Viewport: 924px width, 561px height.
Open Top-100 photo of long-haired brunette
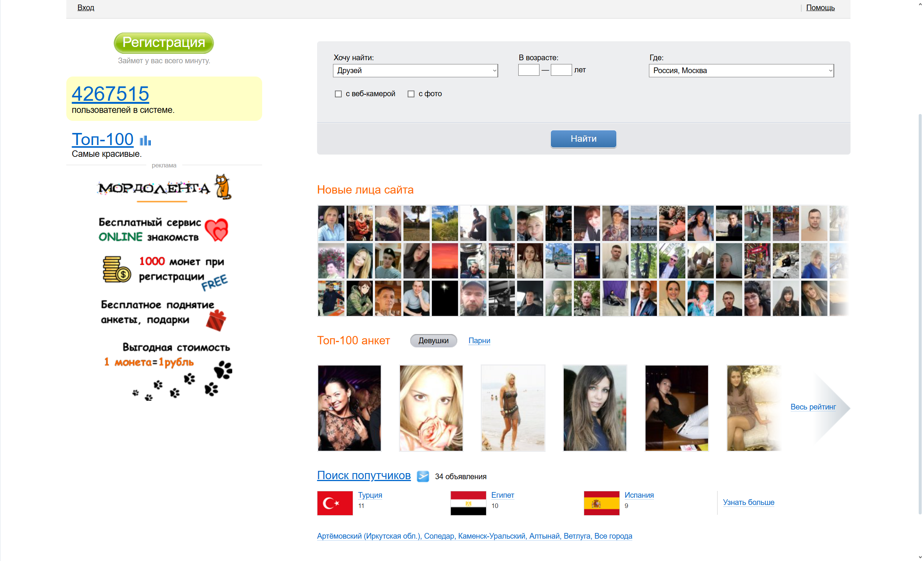click(595, 408)
